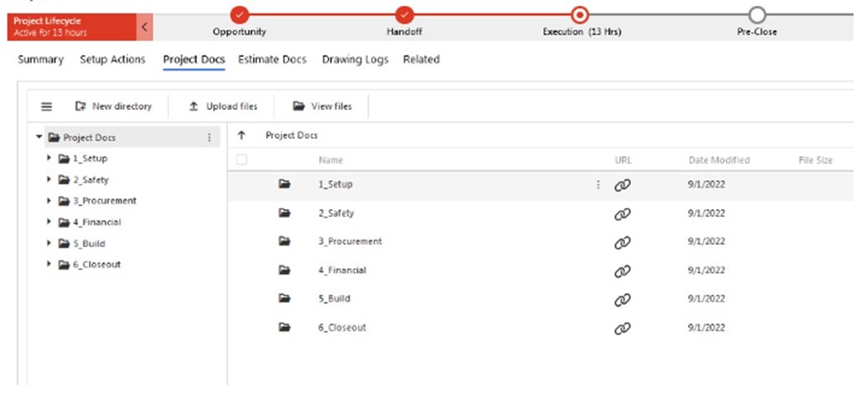Click the Upload files button

tap(223, 106)
